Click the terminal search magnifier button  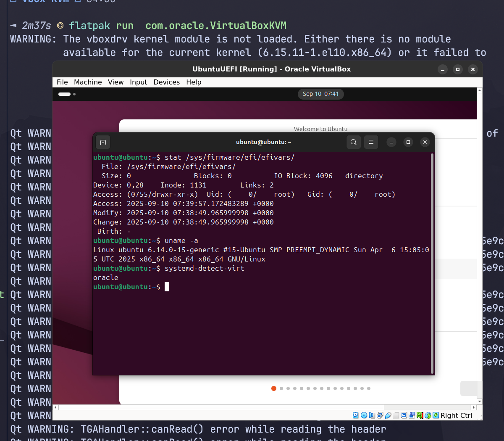tap(354, 142)
